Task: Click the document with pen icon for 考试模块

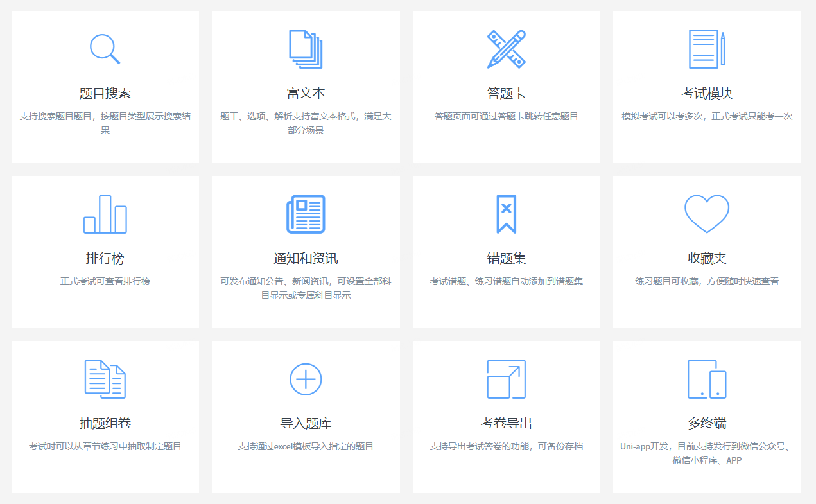Action: (707, 48)
